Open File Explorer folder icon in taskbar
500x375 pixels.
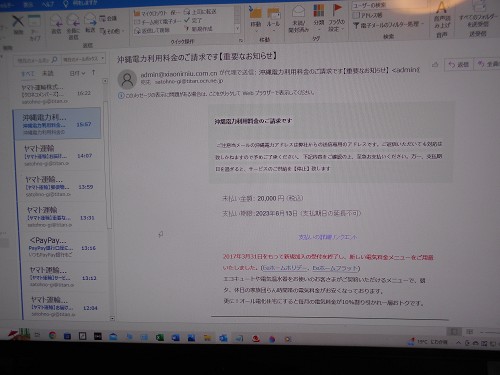[x=207, y=338]
